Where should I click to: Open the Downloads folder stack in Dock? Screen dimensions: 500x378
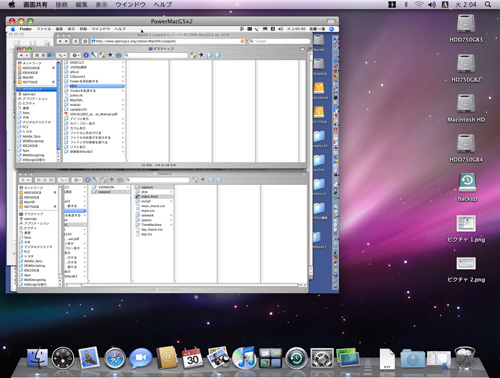tap(413, 359)
